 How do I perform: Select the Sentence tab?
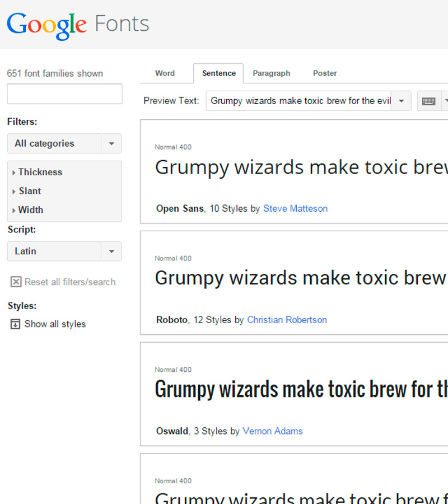[x=218, y=73]
